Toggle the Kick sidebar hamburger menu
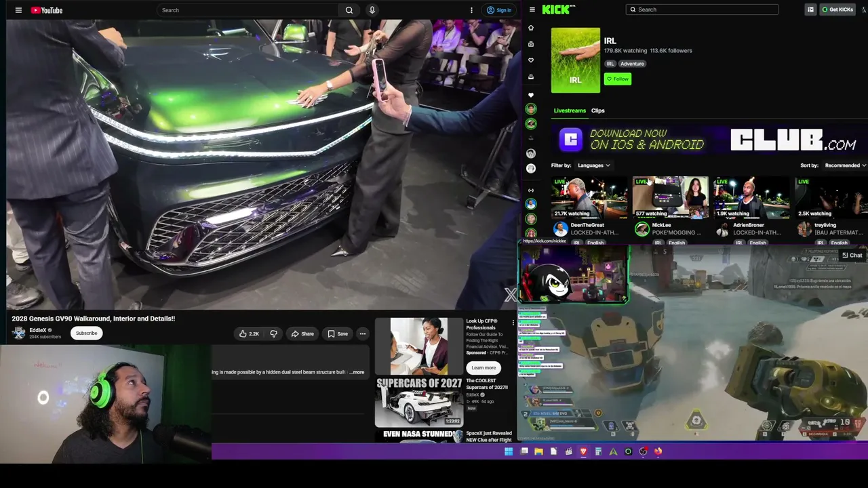The image size is (868, 488). click(x=532, y=9)
